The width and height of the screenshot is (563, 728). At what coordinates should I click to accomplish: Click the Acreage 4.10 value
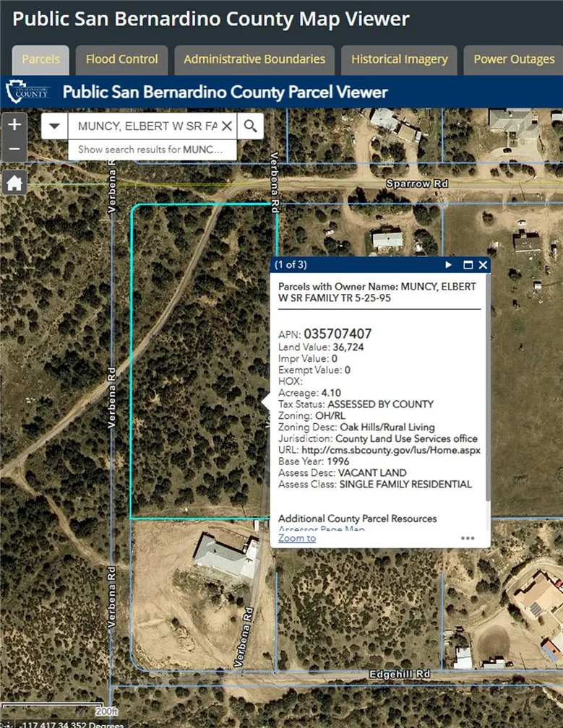pyautogui.click(x=331, y=393)
